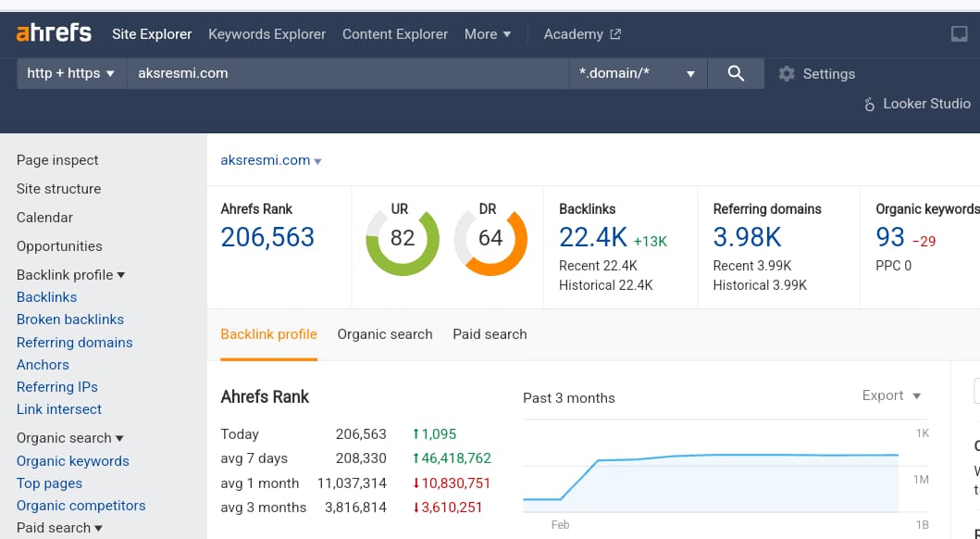
Task: Expand the *.domain/* mode dropdown
Action: click(637, 73)
